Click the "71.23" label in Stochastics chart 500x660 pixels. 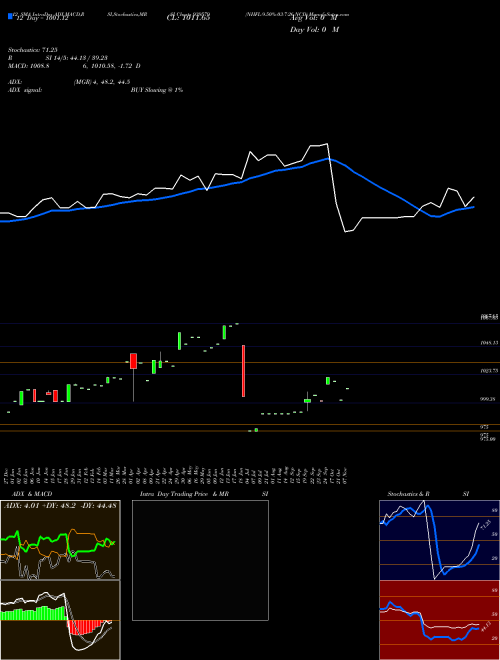[486, 524]
